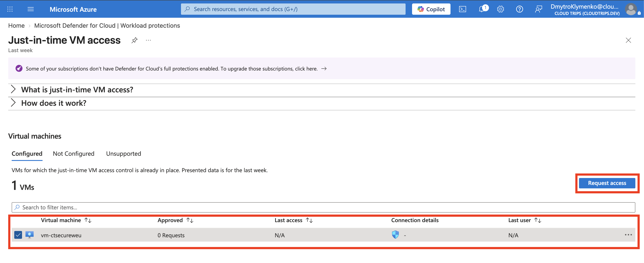Screen dimensions: 644x263
Task: Switch to Not Configured tab
Action: point(73,154)
